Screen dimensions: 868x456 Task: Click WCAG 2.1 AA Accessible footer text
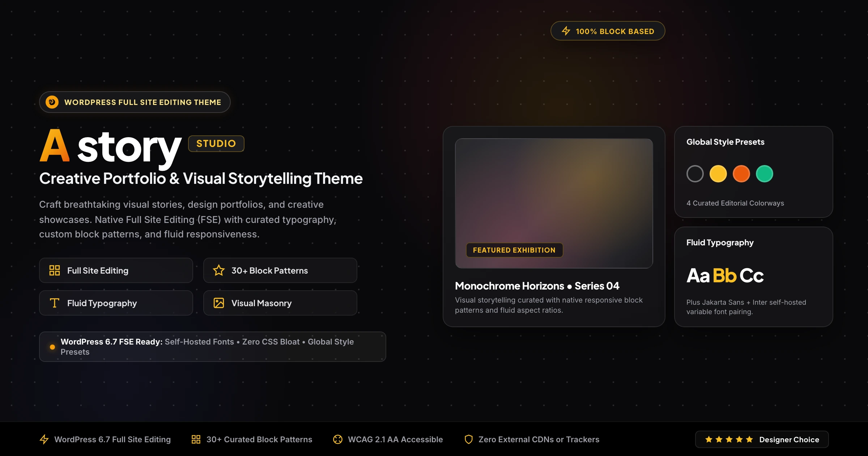click(x=395, y=439)
